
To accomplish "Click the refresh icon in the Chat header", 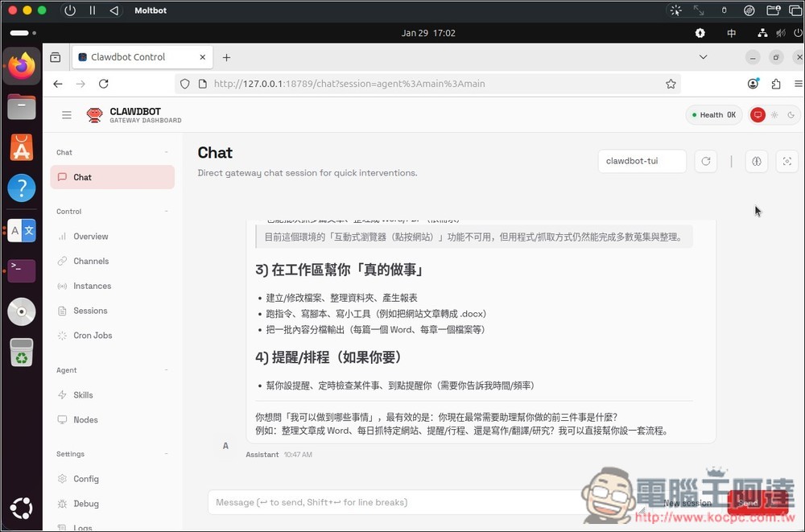I will pyautogui.click(x=706, y=161).
